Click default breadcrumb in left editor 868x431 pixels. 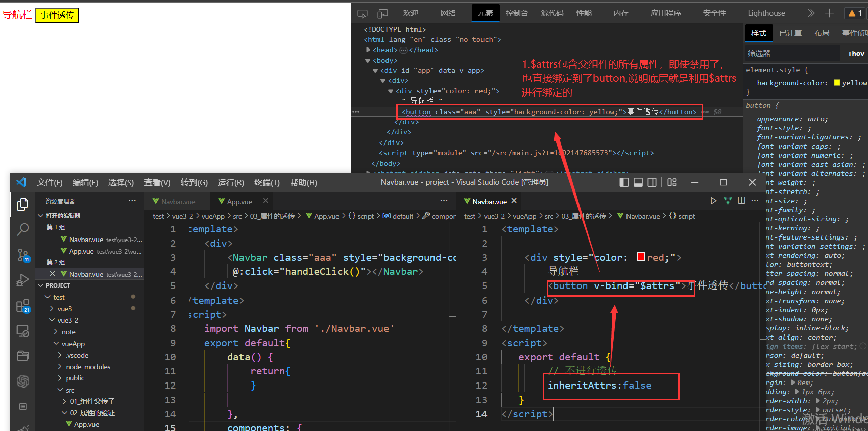[403, 216]
